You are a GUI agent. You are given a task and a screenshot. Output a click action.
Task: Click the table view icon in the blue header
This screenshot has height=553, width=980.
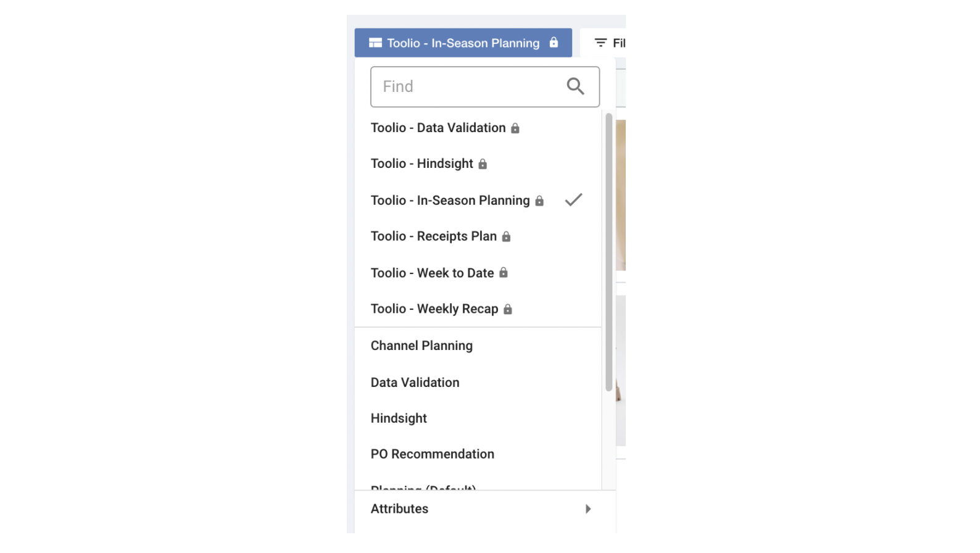coord(375,43)
